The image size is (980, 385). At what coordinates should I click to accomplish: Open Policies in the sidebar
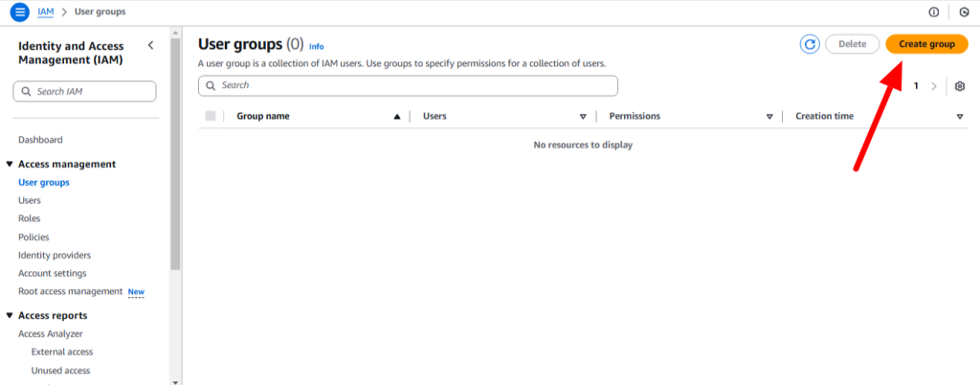33,238
